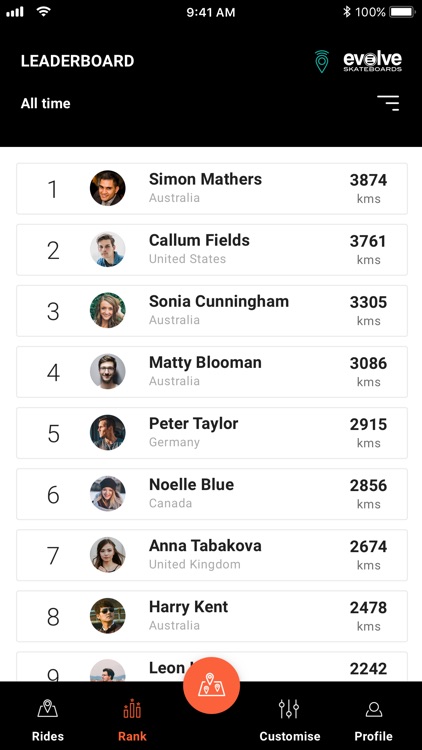Switch to the Customise tab label

pos(289,736)
